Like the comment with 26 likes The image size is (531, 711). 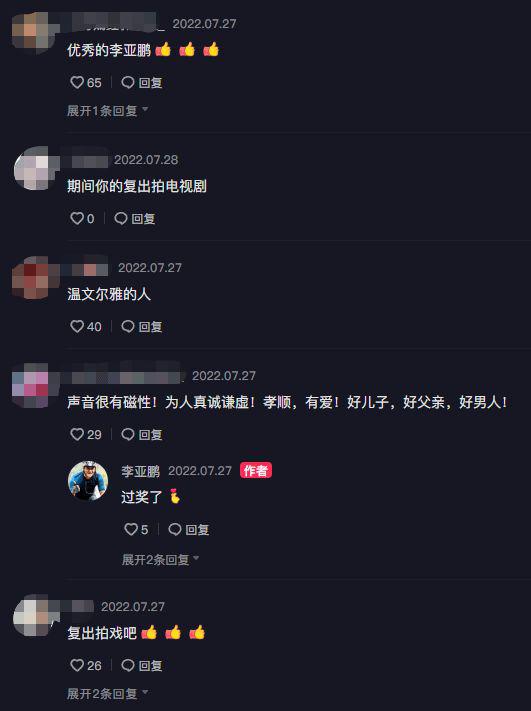click(77, 665)
